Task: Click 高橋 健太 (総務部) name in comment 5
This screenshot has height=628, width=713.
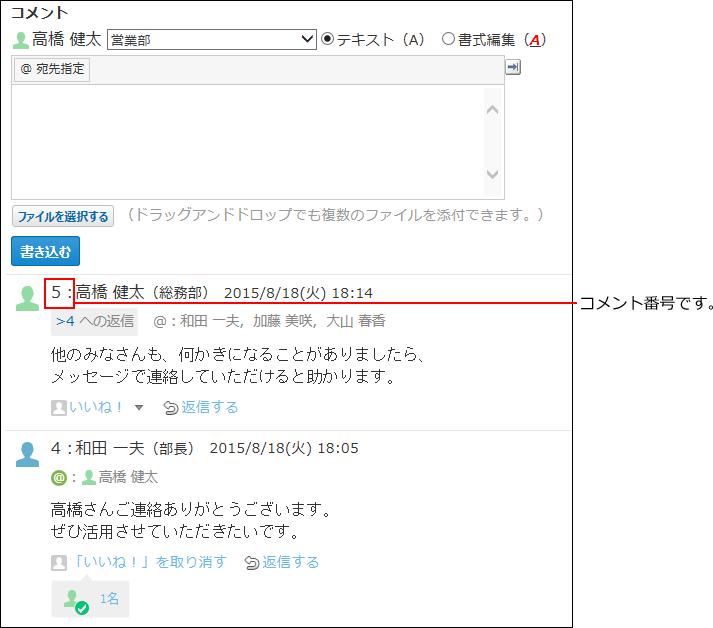Action: coord(142,292)
